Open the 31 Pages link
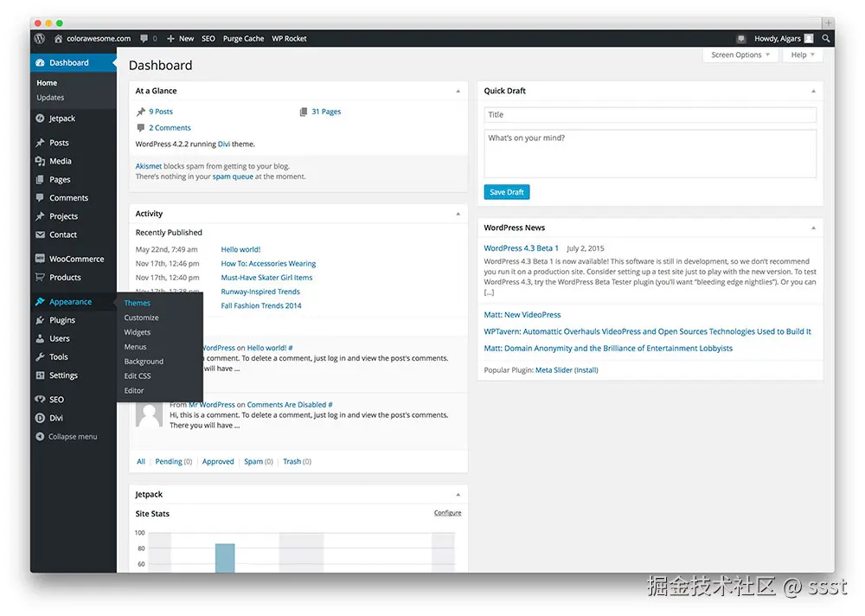Screen dimensions: 865x616 (x=326, y=112)
